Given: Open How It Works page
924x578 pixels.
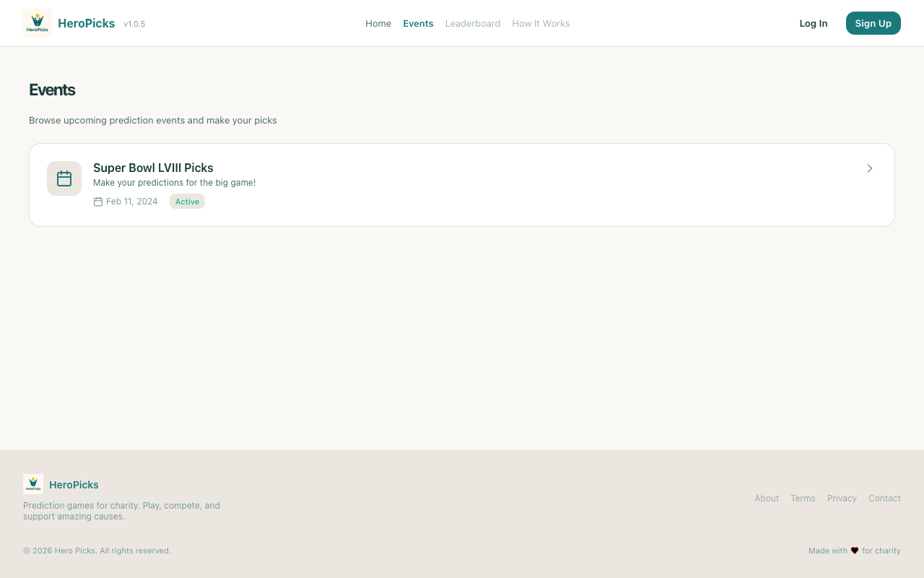Looking at the screenshot, I should 541,23.
